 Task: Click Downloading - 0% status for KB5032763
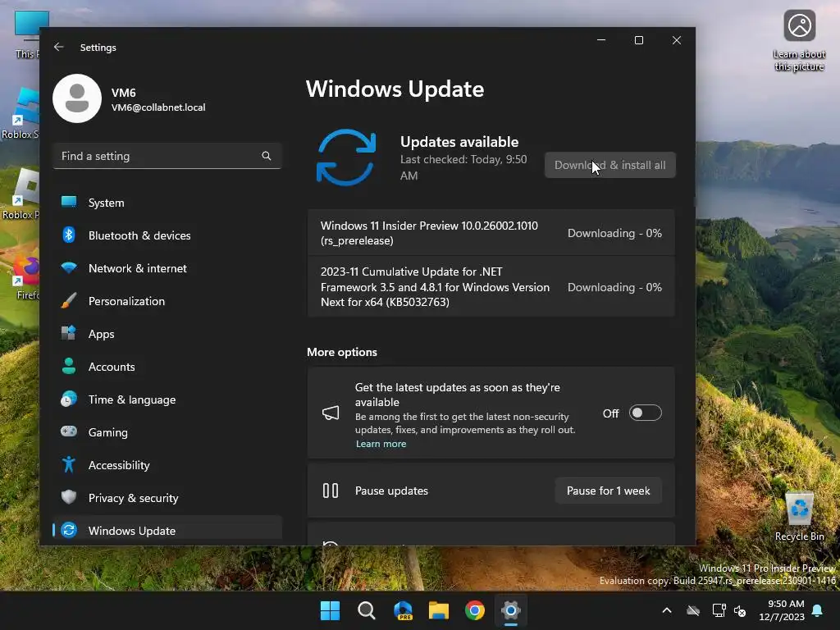point(614,287)
